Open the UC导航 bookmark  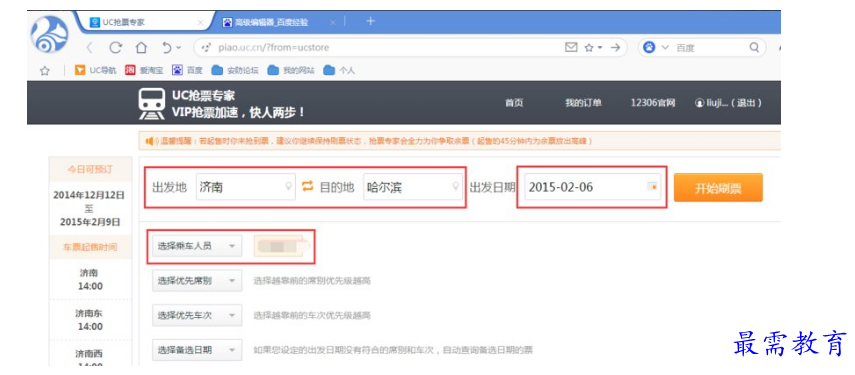point(95,70)
